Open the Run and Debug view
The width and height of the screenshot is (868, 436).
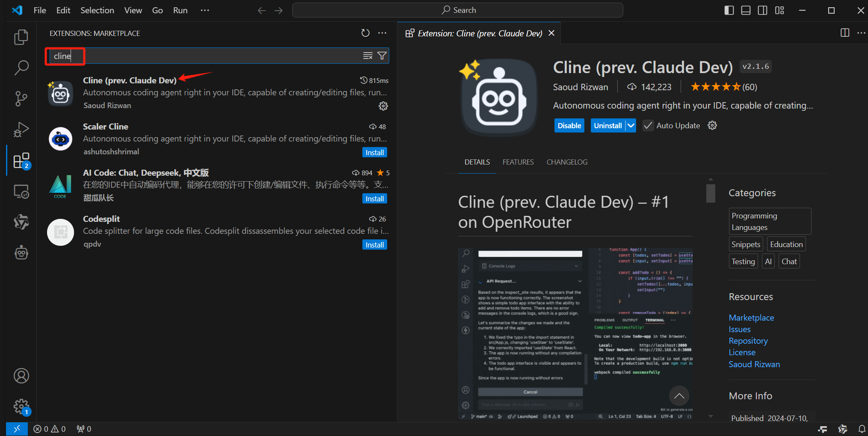click(x=21, y=129)
